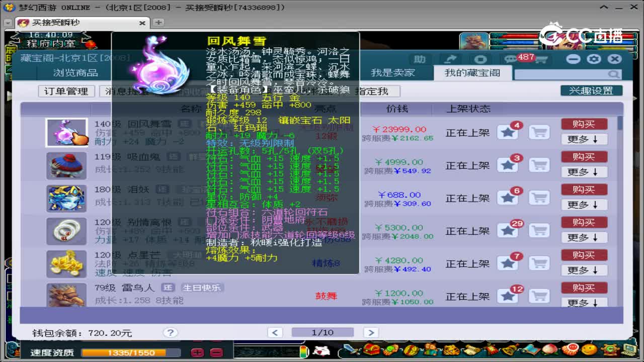Open the gear settings icon

pyautogui.click(x=594, y=59)
